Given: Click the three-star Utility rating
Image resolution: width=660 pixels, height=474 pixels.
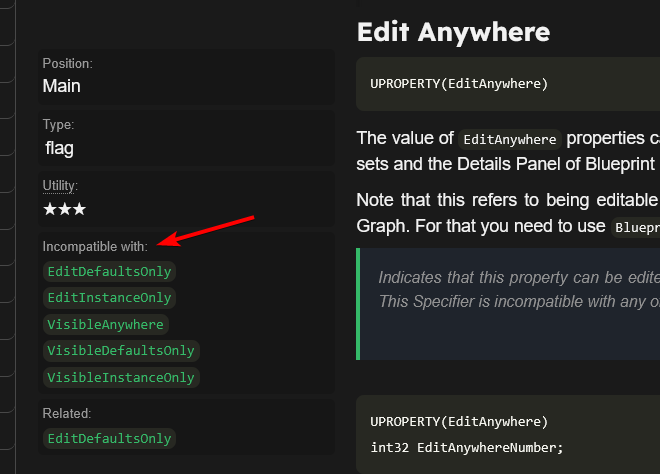Looking at the screenshot, I should [x=64, y=210].
